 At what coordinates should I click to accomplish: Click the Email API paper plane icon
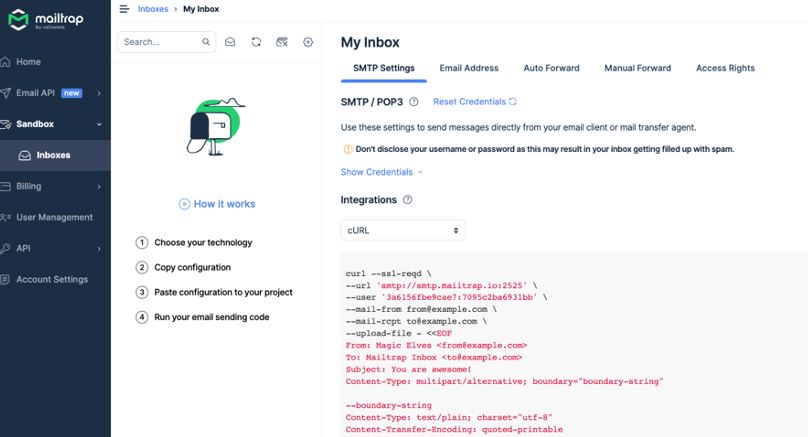coord(5,93)
